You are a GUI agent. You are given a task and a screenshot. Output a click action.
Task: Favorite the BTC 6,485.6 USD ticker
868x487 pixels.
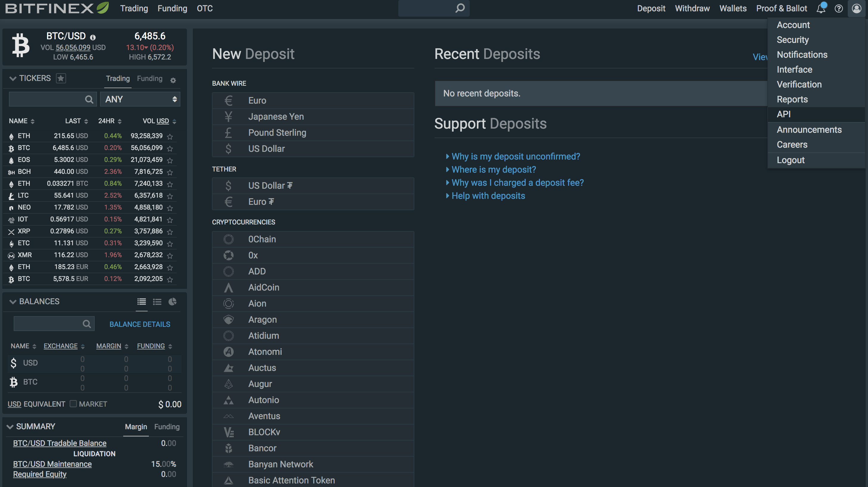pyautogui.click(x=170, y=148)
